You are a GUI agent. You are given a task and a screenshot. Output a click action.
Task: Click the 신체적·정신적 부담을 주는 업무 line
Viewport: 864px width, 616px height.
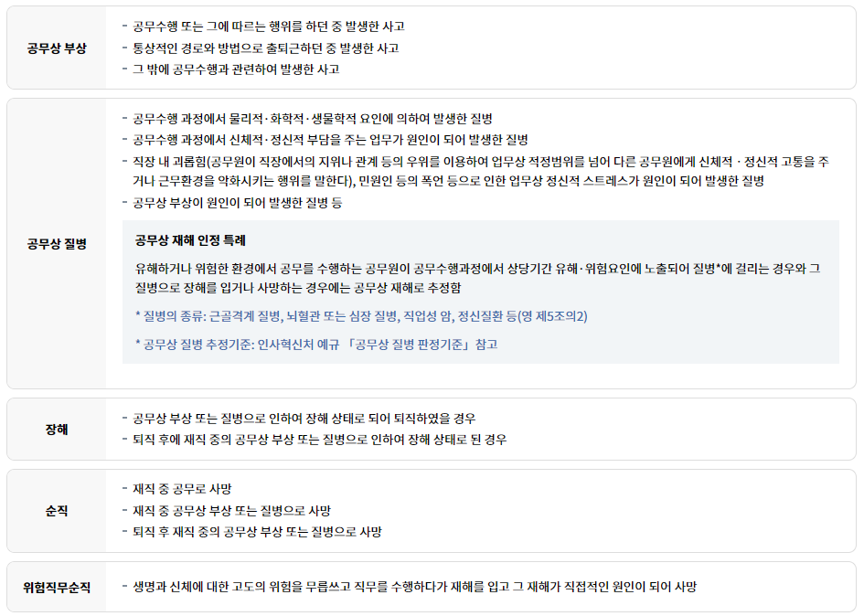click(x=330, y=140)
